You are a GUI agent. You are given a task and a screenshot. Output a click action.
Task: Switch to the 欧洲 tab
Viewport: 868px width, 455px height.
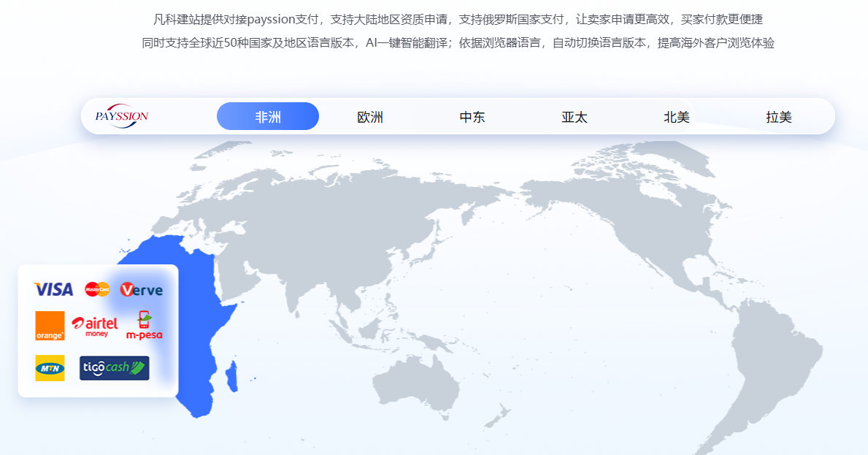[x=370, y=117]
